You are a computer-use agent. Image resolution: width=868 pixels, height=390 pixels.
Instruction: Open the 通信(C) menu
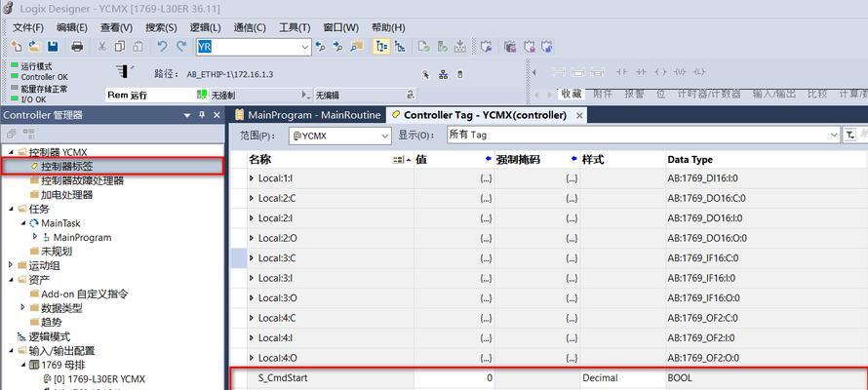250,27
